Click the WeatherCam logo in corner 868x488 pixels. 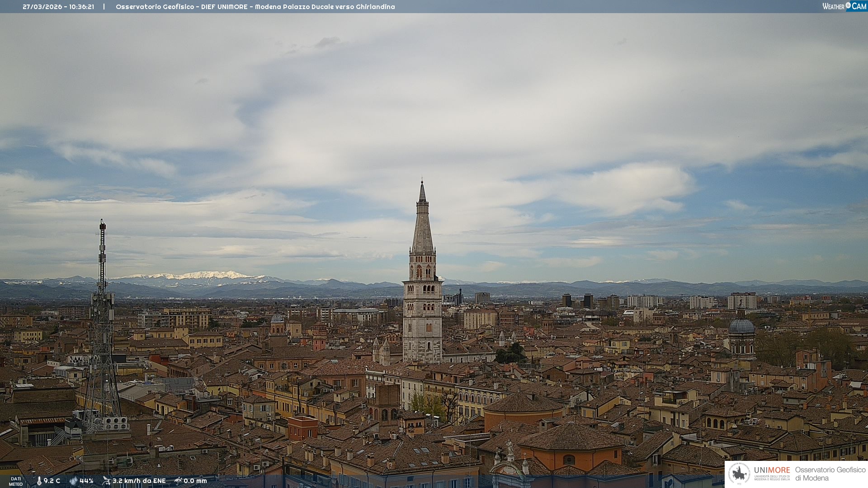click(844, 6)
